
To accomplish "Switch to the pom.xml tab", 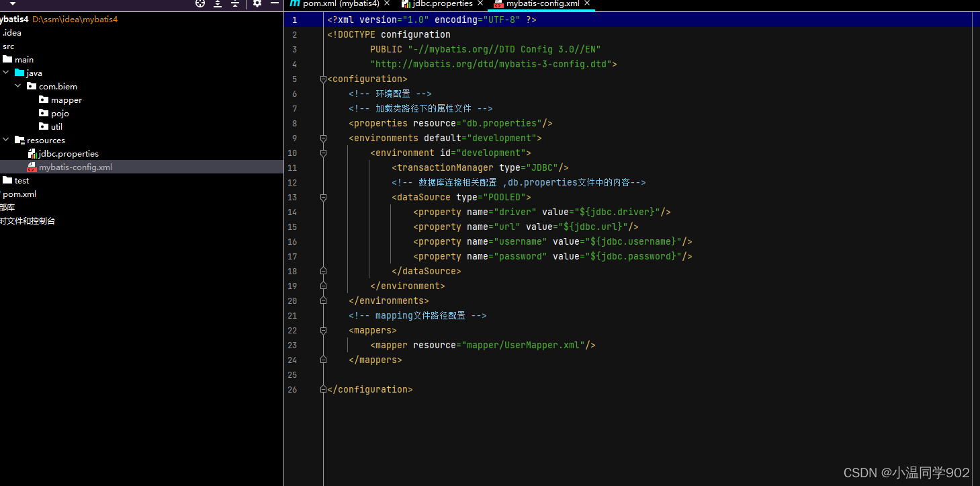I will click(339, 3).
